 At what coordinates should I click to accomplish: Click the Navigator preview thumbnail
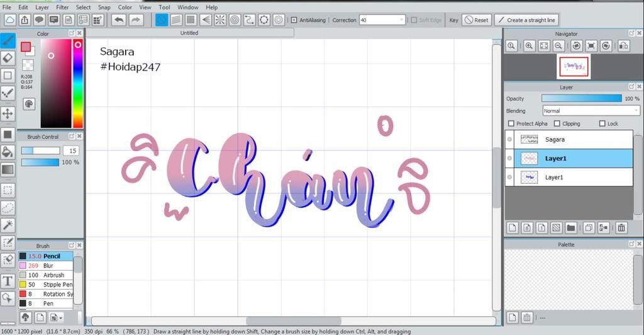574,66
